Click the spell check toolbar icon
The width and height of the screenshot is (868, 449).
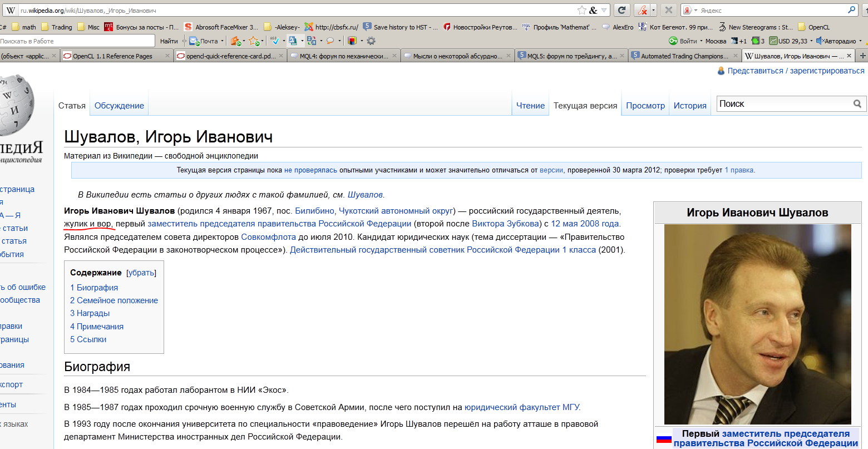click(274, 41)
